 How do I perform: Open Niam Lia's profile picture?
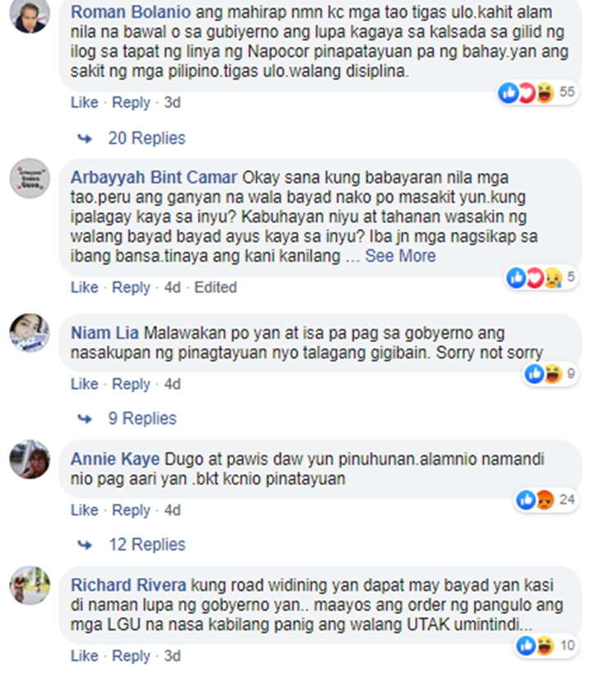(x=30, y=333)
